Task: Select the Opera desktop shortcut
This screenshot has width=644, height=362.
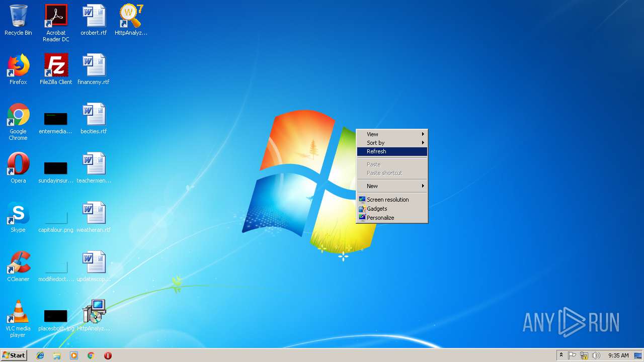Action: click(x=18, y=168)
